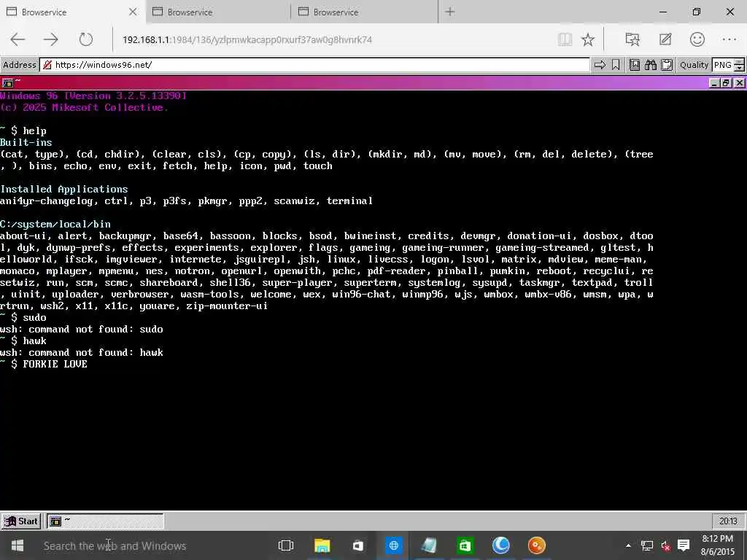Decrease quality with the down stepper arrow
This screenshot has width=747, height=560.
tap(739, 68)
